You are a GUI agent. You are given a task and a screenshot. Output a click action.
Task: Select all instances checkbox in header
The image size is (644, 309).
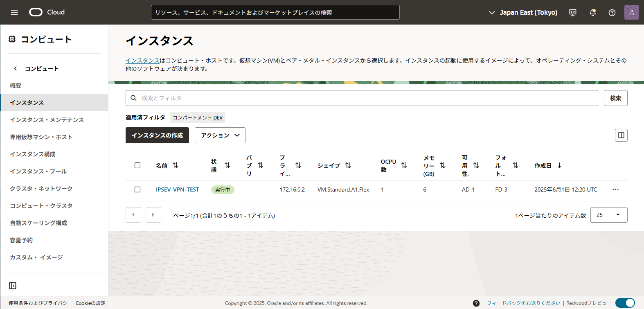[x=137, y=165]
